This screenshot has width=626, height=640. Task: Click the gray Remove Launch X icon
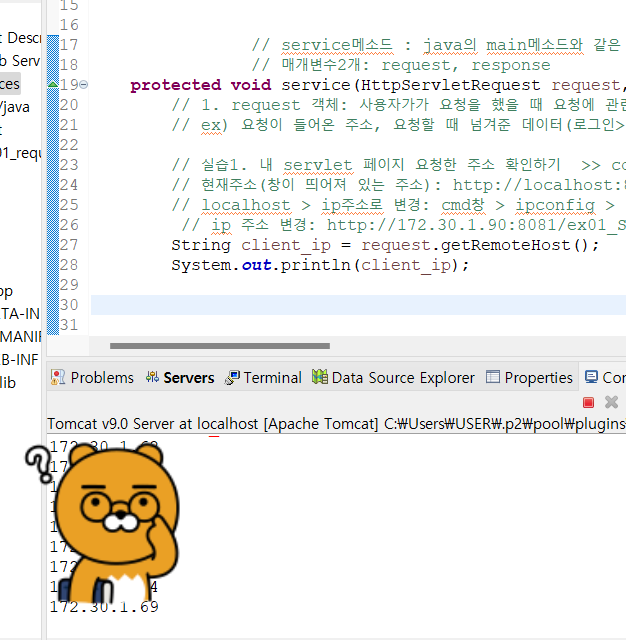click(611, 402)
